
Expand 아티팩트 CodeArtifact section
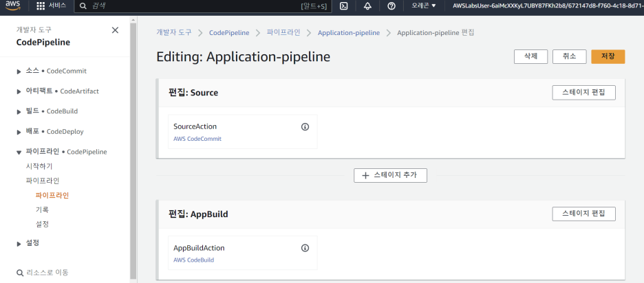(x=19, y=91)
